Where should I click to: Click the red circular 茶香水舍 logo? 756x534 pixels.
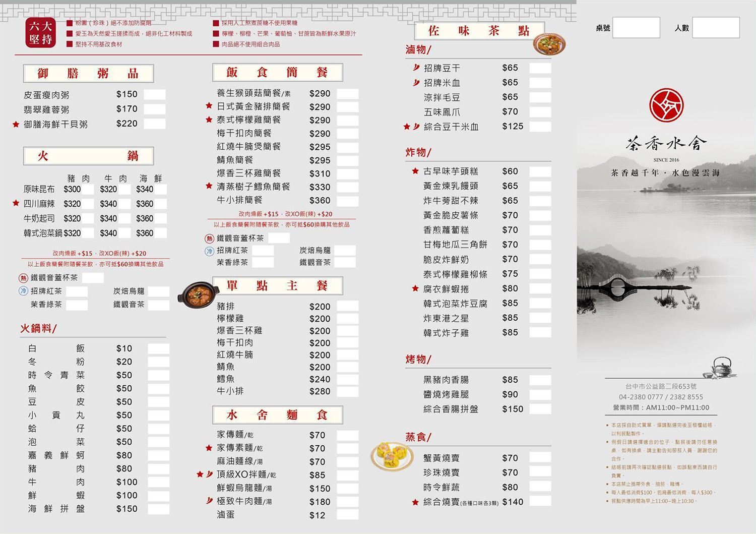666,105
